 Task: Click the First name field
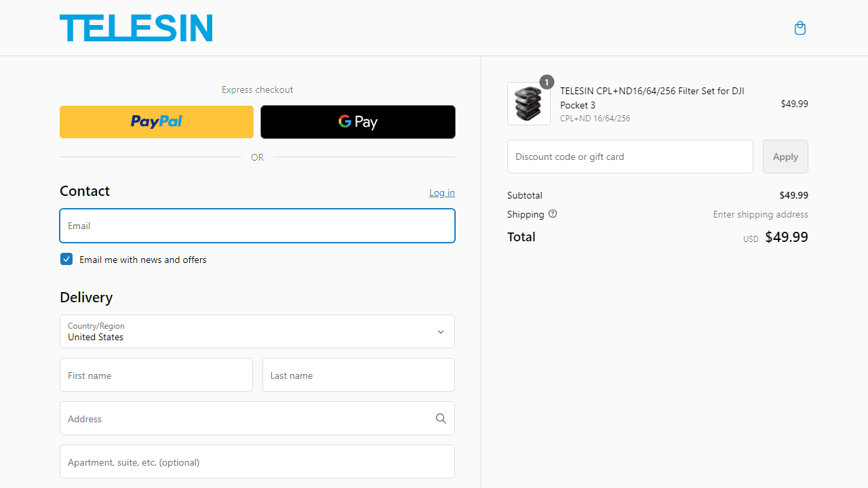[156, 375]
